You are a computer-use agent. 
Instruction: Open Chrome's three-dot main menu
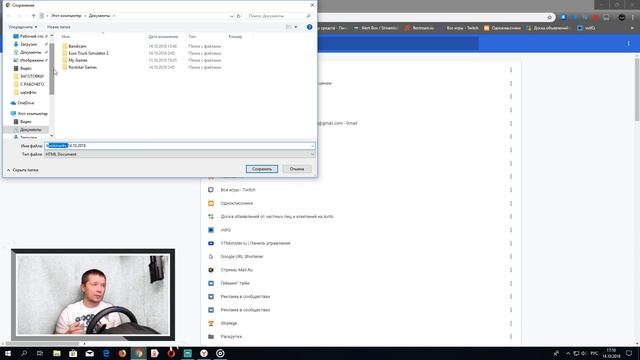click(633, 17)
